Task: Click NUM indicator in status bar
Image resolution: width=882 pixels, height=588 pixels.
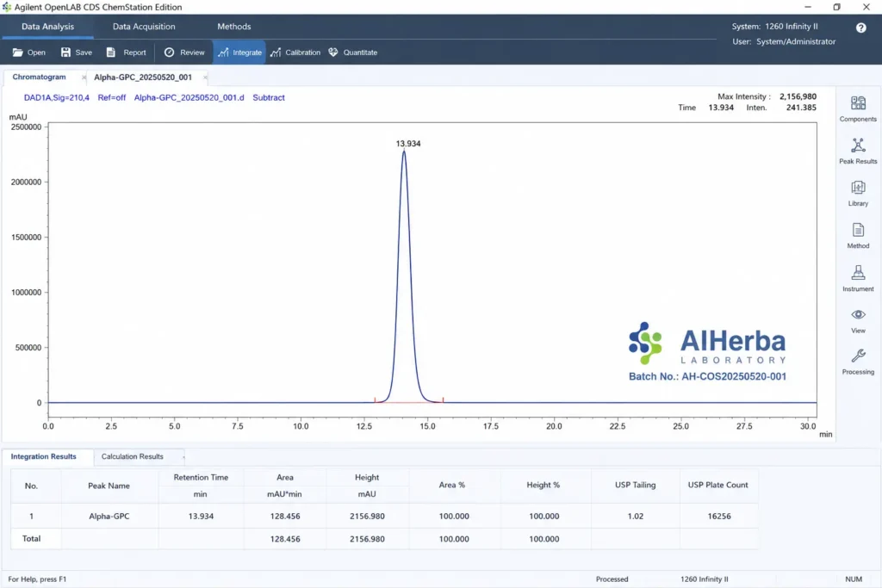Action: (854, 579)
